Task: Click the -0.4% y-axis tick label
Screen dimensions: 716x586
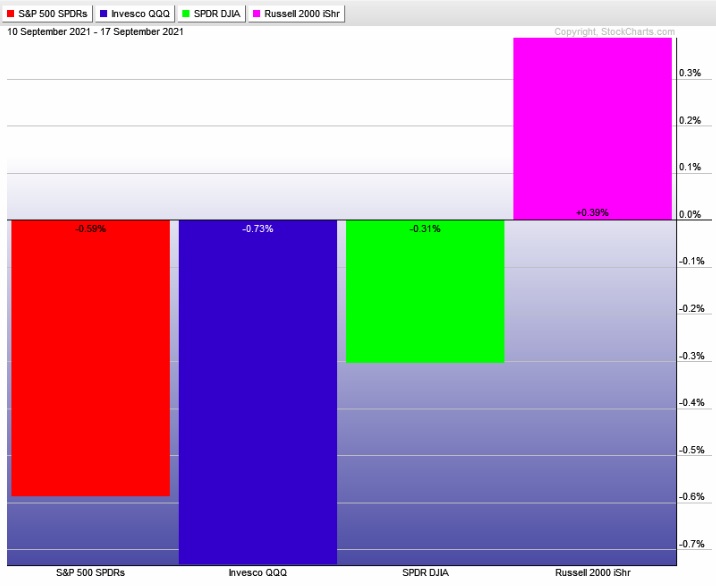Action: 691,403
